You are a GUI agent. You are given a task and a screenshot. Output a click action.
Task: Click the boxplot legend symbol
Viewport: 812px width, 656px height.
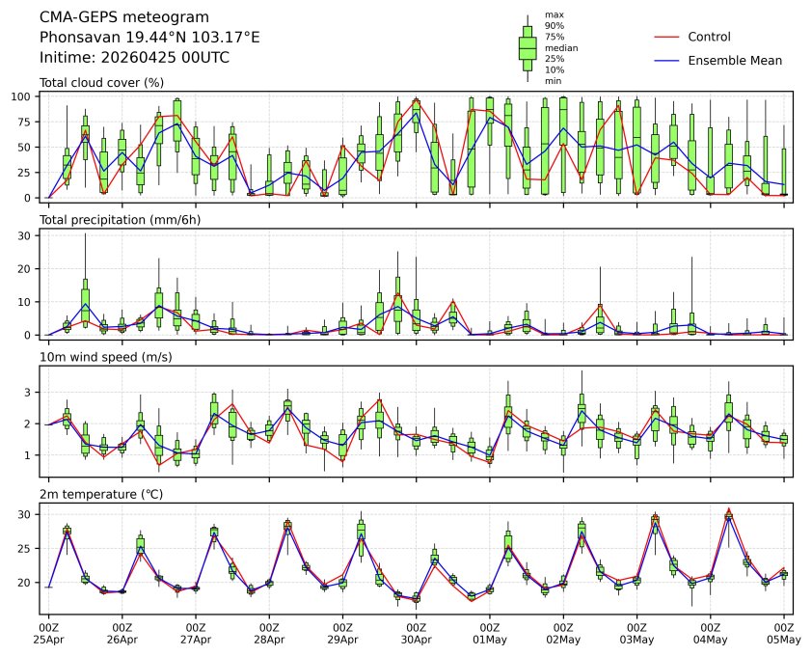click(x=528, y=48)
